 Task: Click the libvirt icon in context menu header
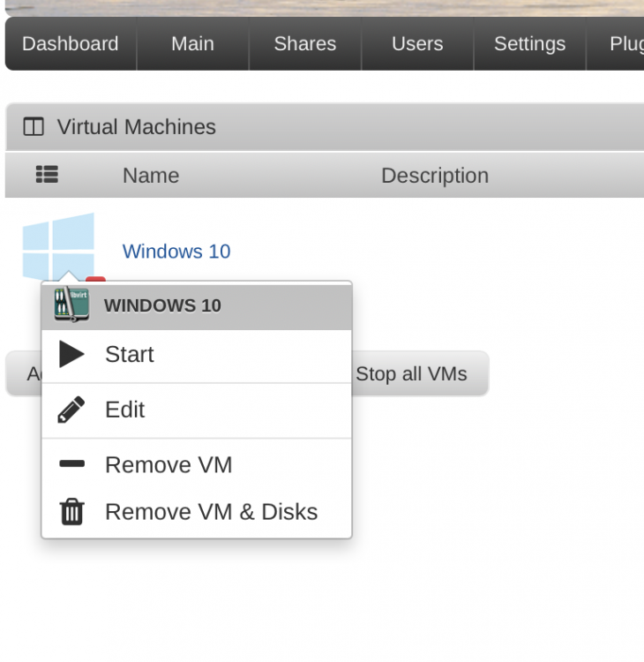pyautogui.click(x=71, y=305)
